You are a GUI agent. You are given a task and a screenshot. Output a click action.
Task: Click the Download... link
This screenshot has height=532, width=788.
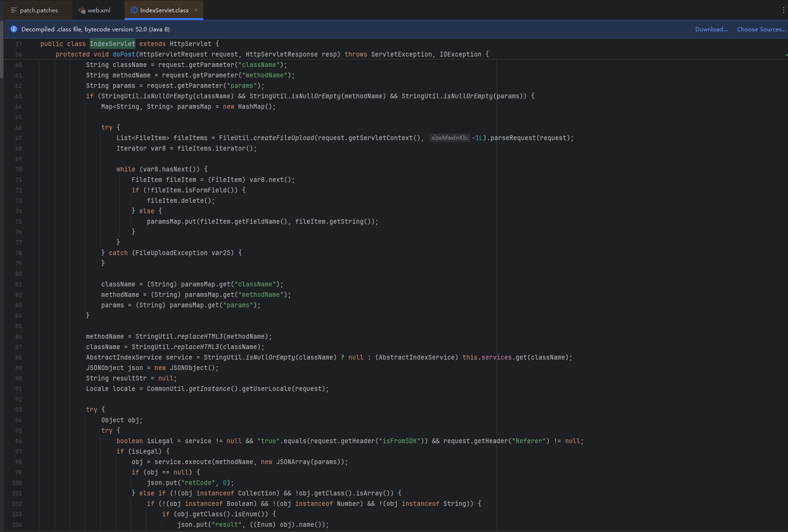(x=711, y=29)
